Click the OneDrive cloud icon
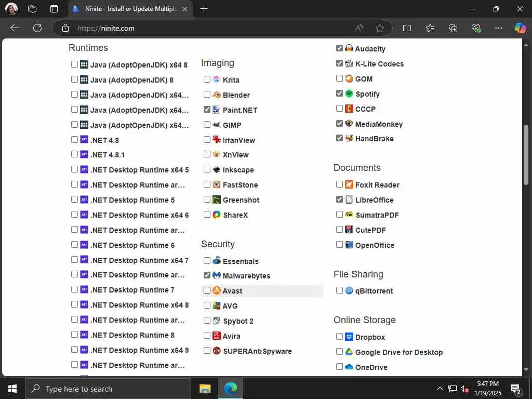532x399 pixels. pyautogui.click(x=349, y=367)
